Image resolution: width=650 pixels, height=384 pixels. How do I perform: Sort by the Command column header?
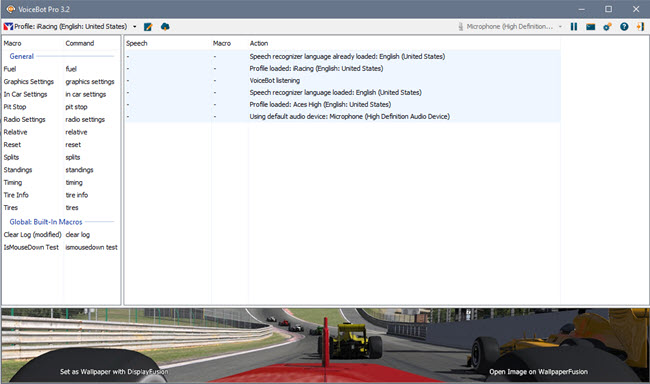click(x=80, y=43)
